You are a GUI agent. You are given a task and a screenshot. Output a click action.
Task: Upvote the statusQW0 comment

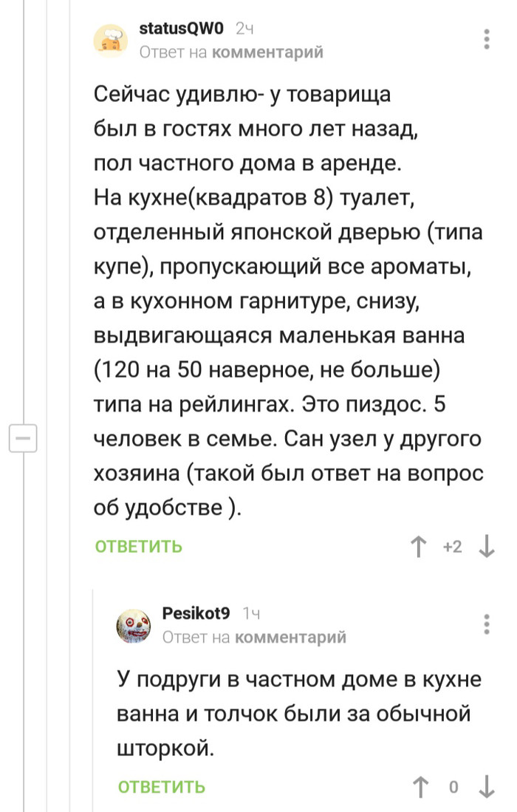point(420,547)
